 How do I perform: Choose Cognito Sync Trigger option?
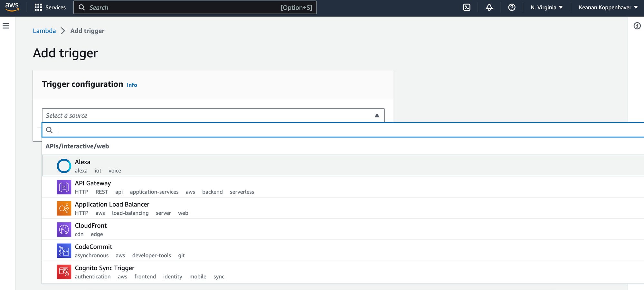tap(343, 272)
